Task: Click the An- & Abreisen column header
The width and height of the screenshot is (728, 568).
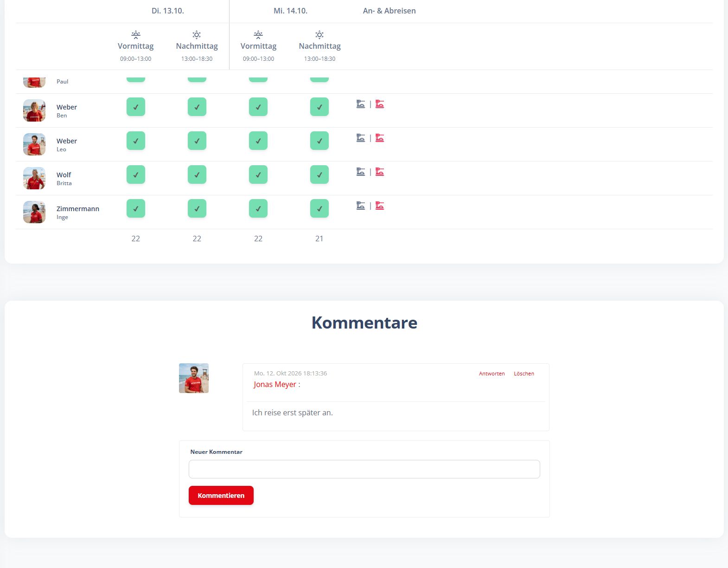Action: (x=390, y=11)
